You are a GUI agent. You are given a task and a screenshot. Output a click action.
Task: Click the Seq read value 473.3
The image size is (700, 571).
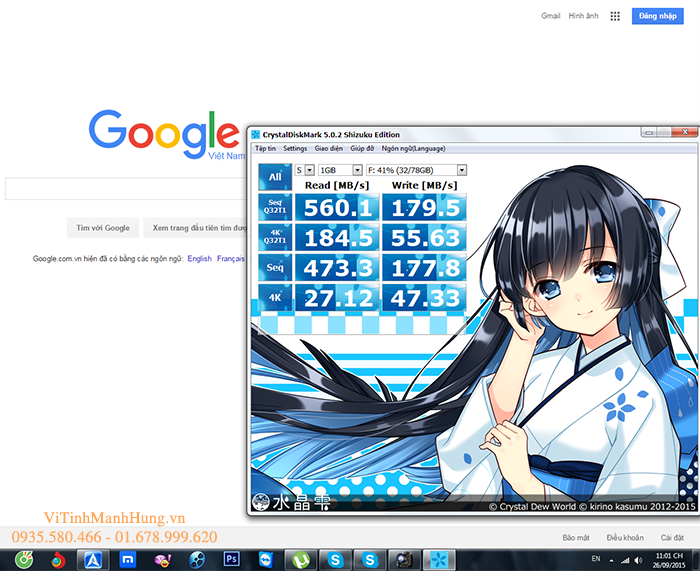tap(338, 267)
